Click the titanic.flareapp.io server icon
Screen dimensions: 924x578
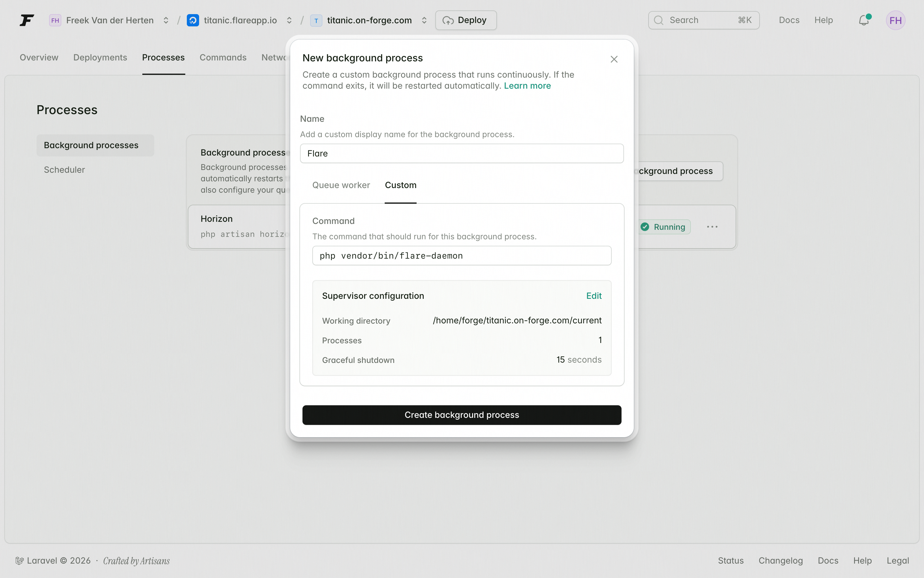tap(193, 20)
